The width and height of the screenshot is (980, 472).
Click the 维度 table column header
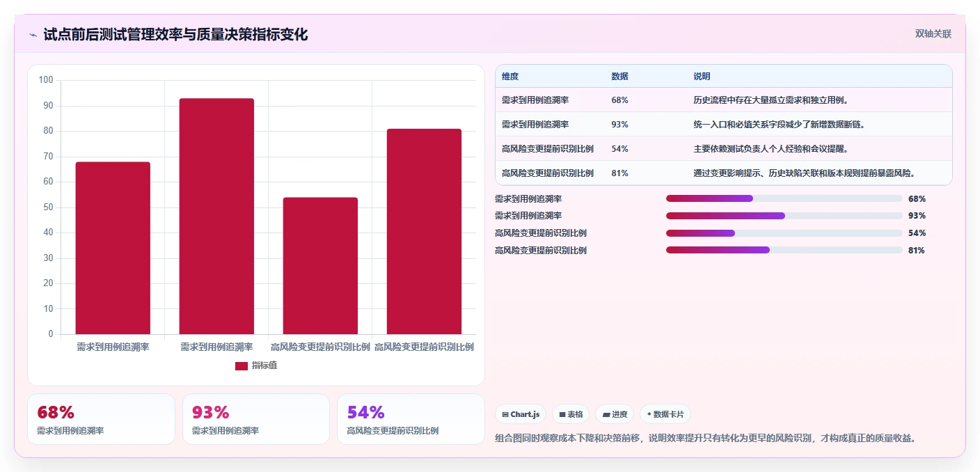[x=510, y=77]
